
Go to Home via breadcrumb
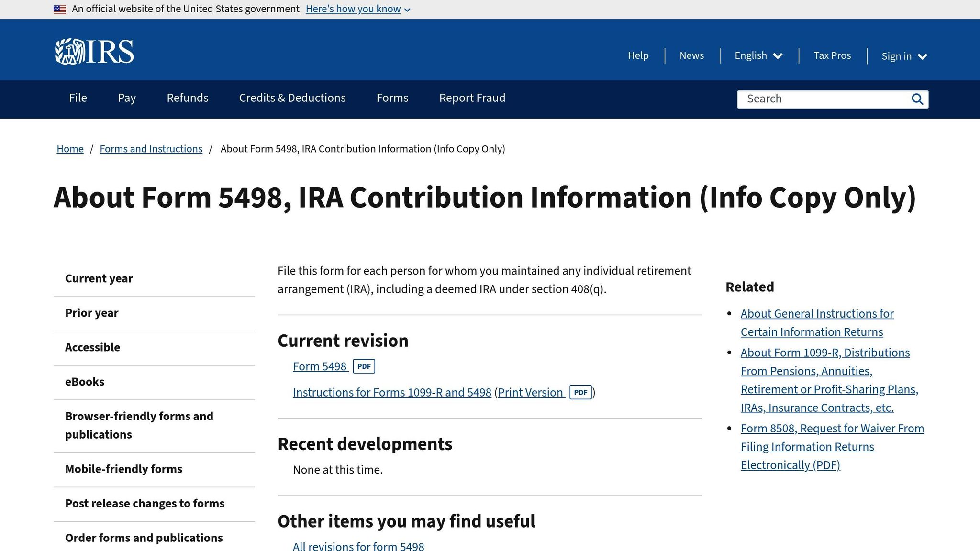tap(70, 149)
